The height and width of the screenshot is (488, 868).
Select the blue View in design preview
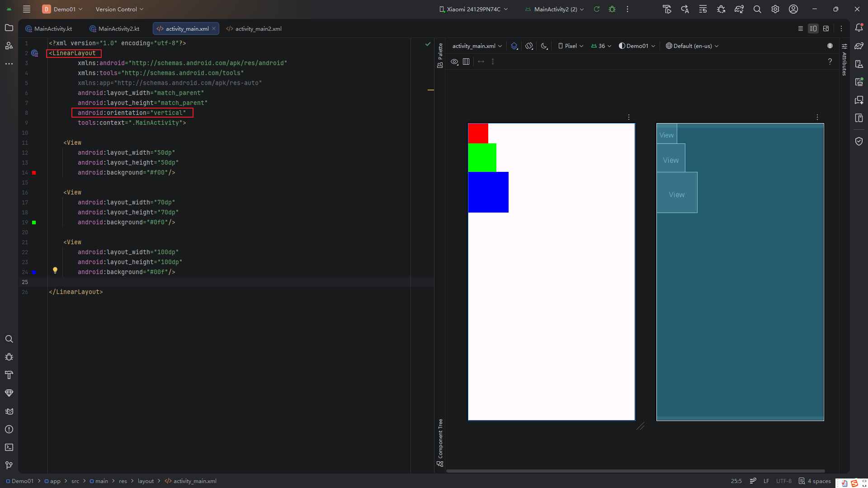488,192
